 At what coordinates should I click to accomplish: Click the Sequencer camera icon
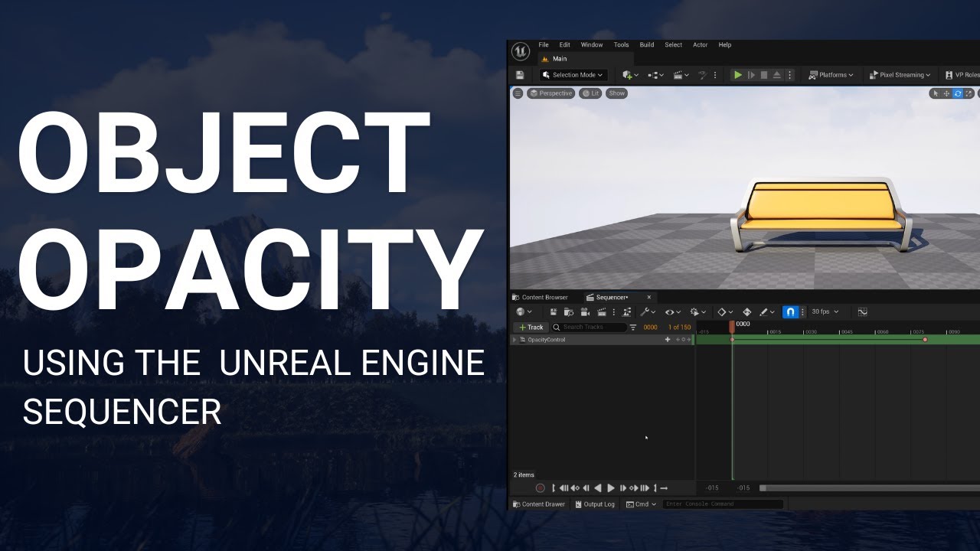[585, 312]
